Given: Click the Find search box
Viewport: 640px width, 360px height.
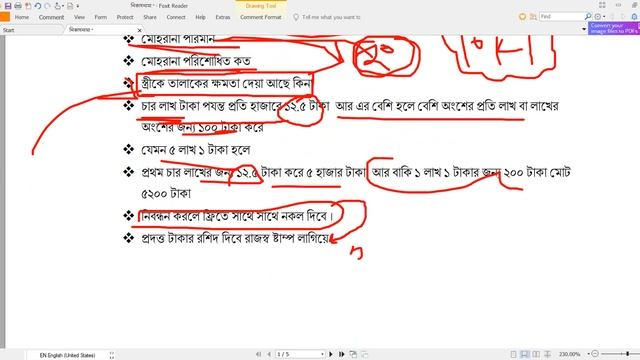Looking at the screenshot, I should pos(562,16).
